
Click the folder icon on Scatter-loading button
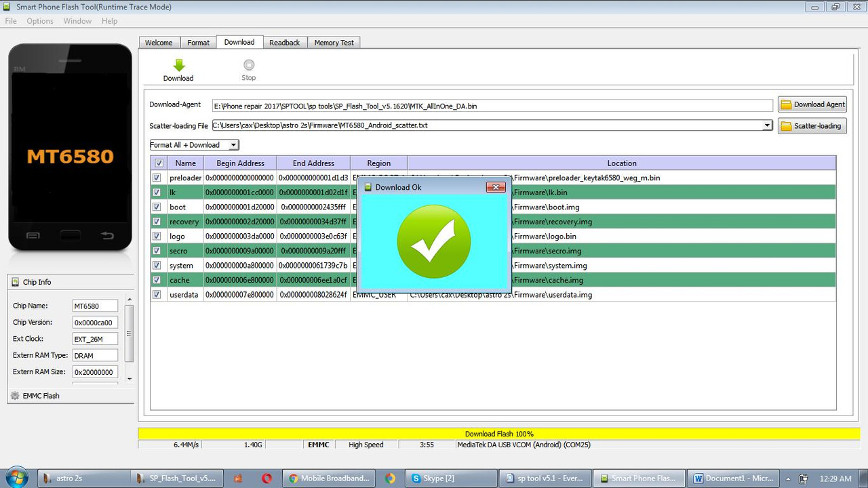[x=787, y=126]
